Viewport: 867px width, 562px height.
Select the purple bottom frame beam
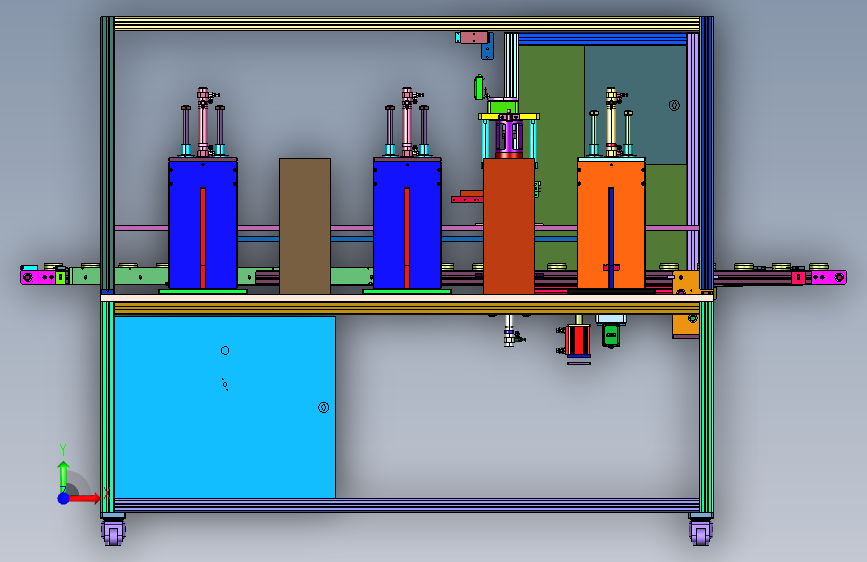(406, 505)
